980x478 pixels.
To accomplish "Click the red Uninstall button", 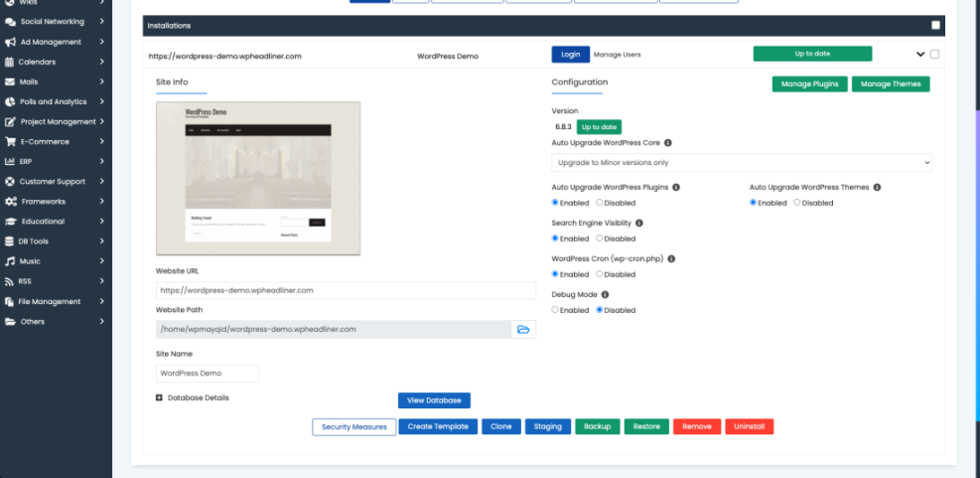I will coord(750,426).
